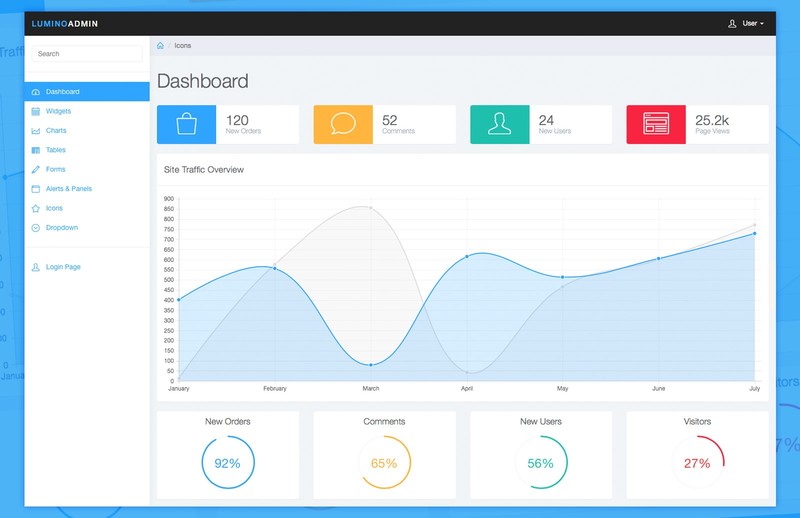800x518 pixels.
Task: Click the Visitors 27% progress circle
Action: coord(697,463)
